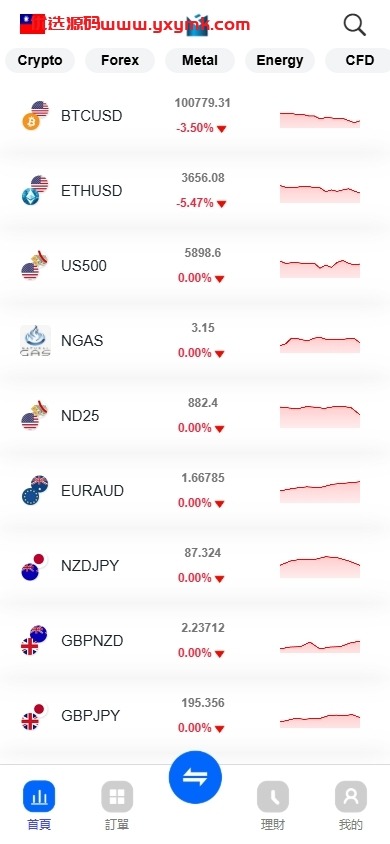390x844 pixels.
Task: Tap the Taiwan flag language icon
Action: click(x=32, y=24)
